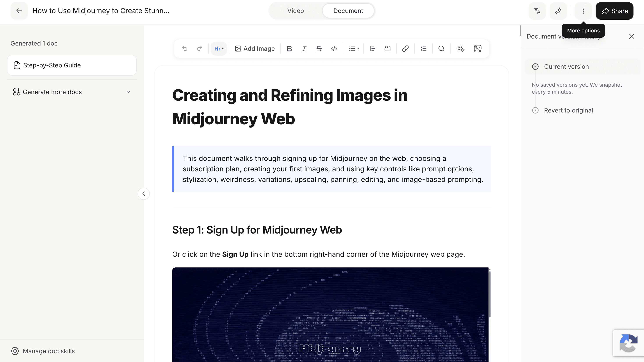Click the document main title heading
The image size is (644, 362).
pyautogui.click(x=290, y=107)
